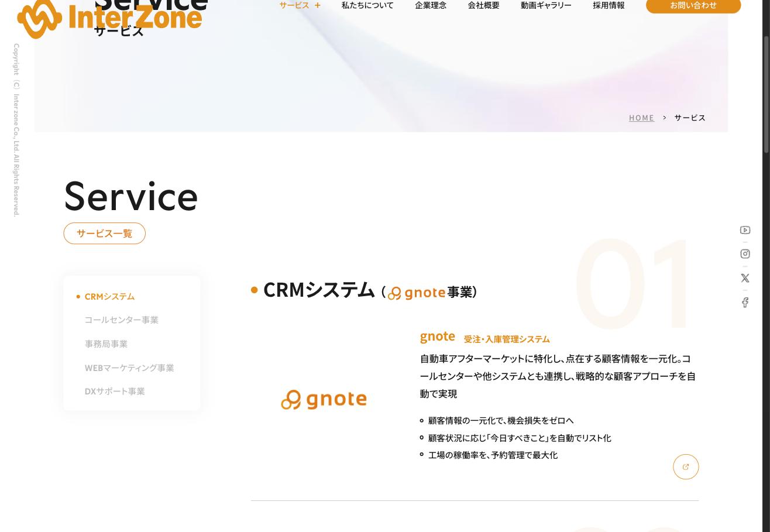This screenshot has width=770, height=532.
Task: Select コールセンター事業 in the side menu
Action: [x=121, y=320]
